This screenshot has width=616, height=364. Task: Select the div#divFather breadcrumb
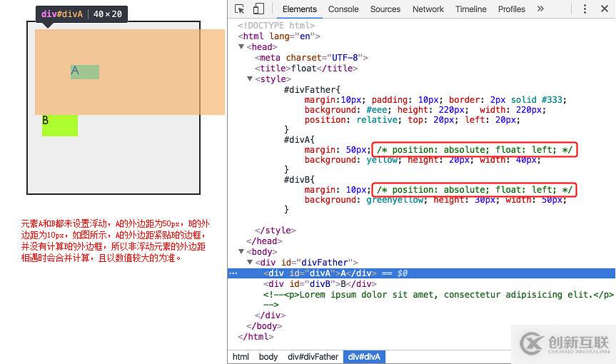click(313, 357)
